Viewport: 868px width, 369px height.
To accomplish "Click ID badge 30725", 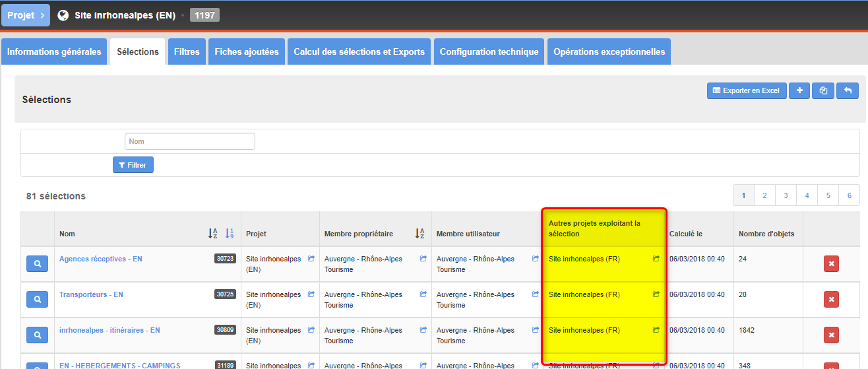I will click(225, 294).
